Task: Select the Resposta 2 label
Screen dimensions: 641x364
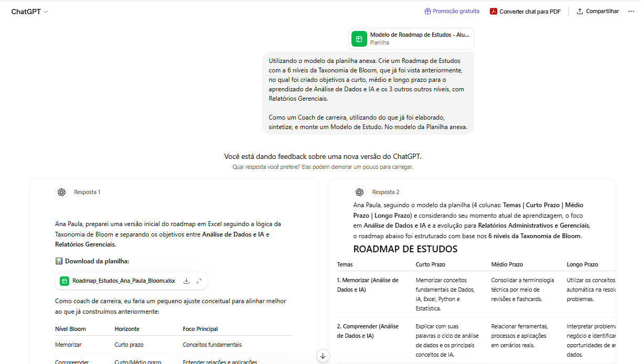Action: click(x=386, y=192)
